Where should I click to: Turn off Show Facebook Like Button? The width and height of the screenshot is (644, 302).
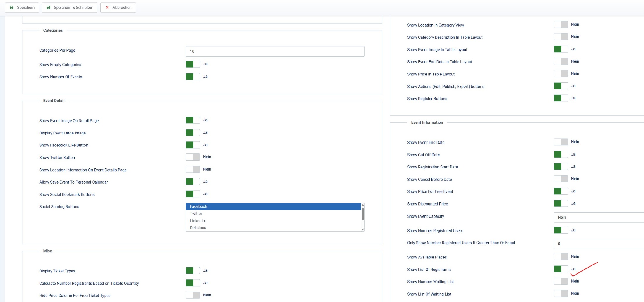(193, 145)
